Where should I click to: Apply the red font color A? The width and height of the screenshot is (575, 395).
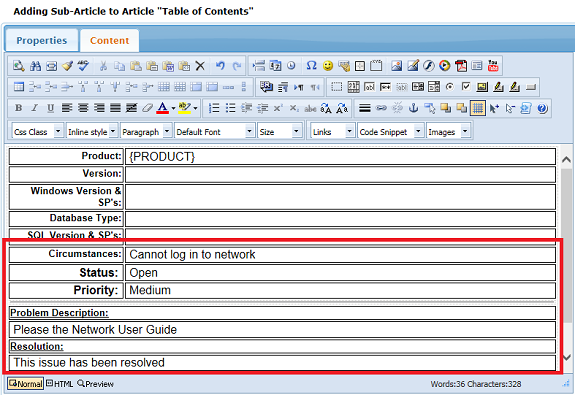tap(163, 108)
